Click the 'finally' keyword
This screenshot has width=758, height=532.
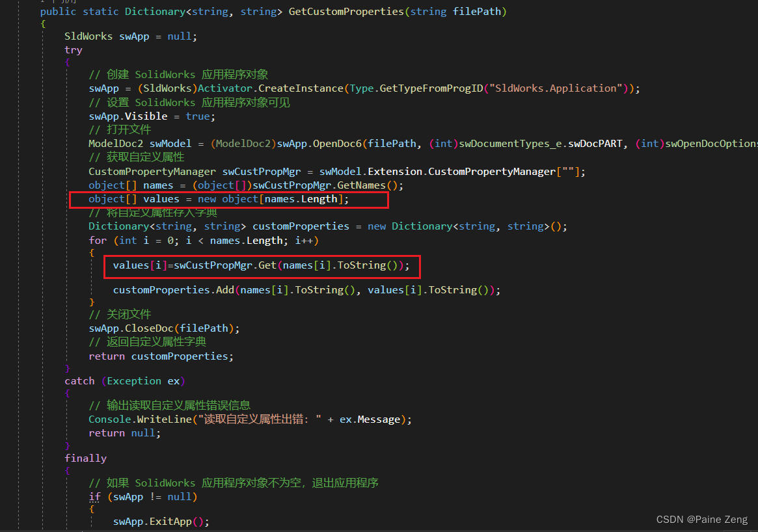[x=86, y=459]
